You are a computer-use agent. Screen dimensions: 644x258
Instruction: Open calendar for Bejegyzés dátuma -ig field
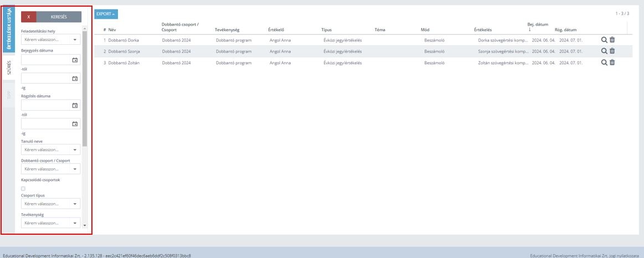pyautogui.click(x=75, y=79)
